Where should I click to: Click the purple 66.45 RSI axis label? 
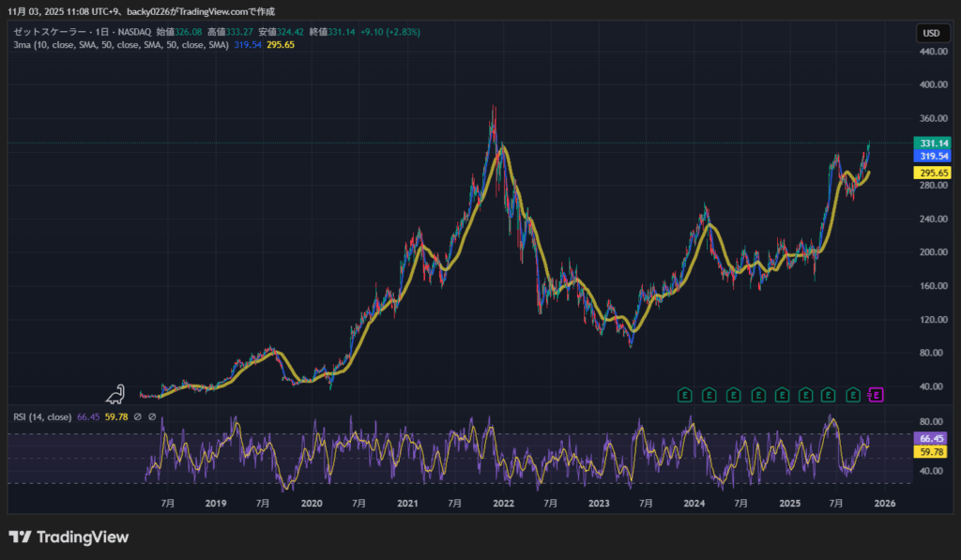click(930, 438)
